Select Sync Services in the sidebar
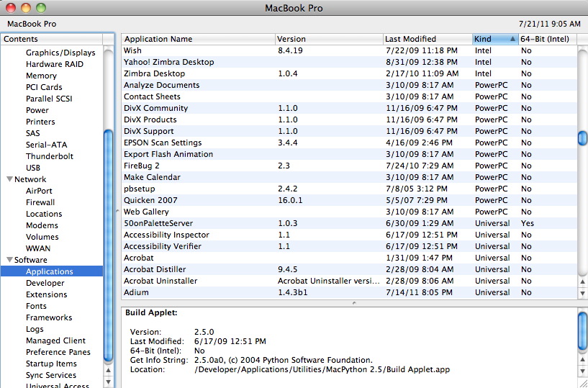The width and height of the screenshot is (588, 388). point(51,375)
